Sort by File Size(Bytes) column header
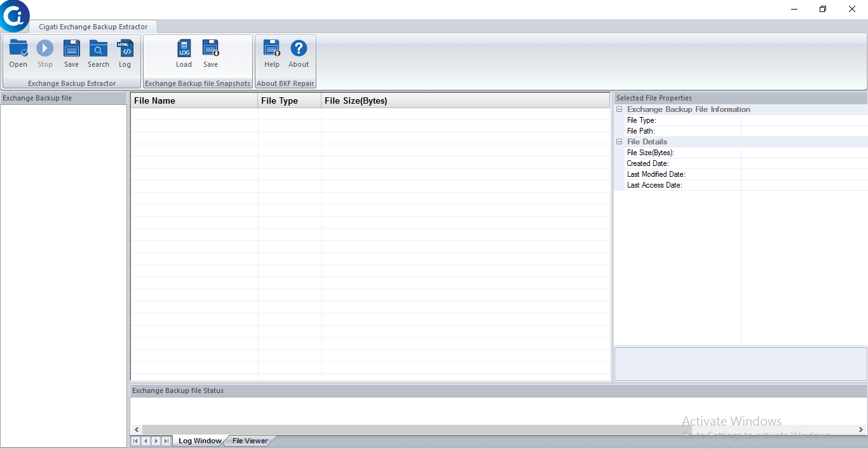 (466, 100)
